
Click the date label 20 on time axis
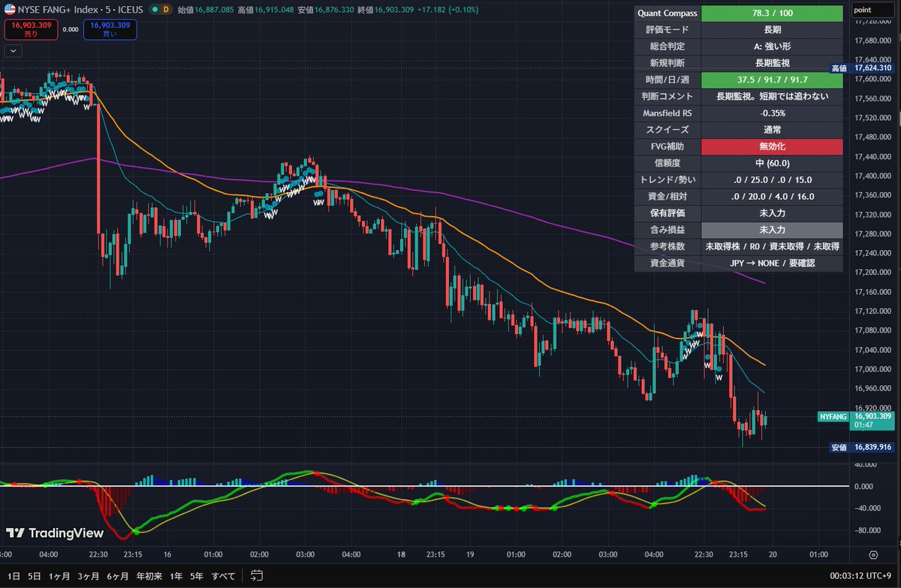click(x=772, y=555)
